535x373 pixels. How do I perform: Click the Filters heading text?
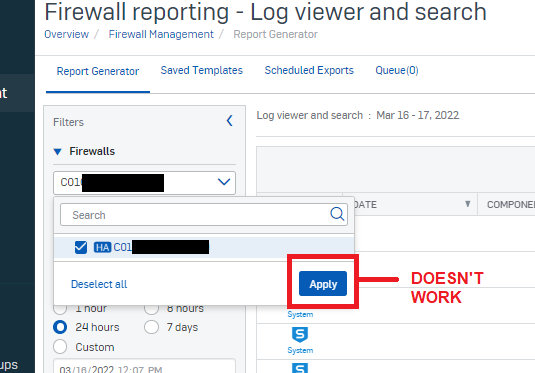[68, 122]
